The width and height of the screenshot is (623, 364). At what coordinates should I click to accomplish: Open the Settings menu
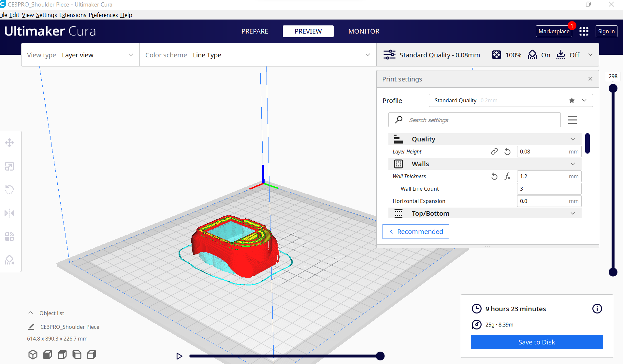[x=47, y=15]
